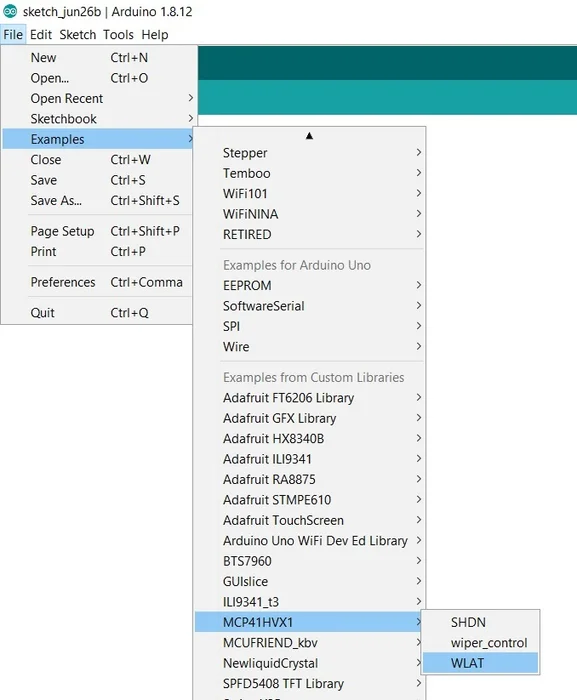Expand SPFD5408 TFT Library examples
The width and height of the screenshot is (577, 700).
click(x=310, y=683)
